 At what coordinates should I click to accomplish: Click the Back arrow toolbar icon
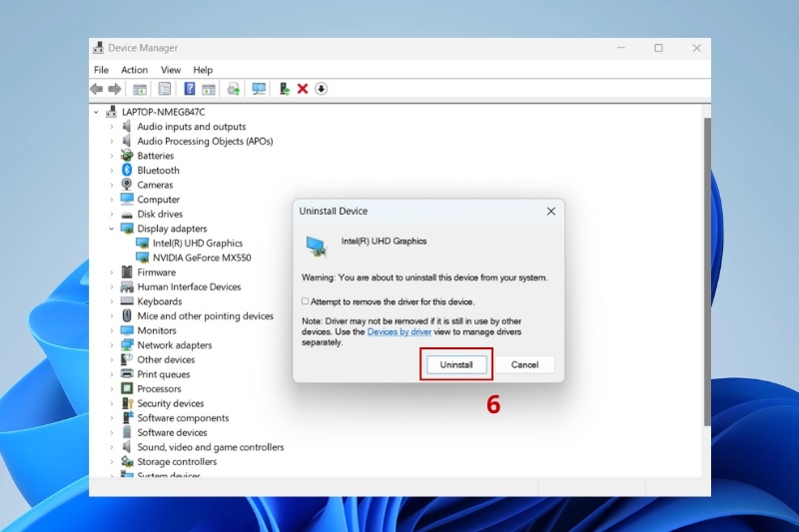(96, 89)
